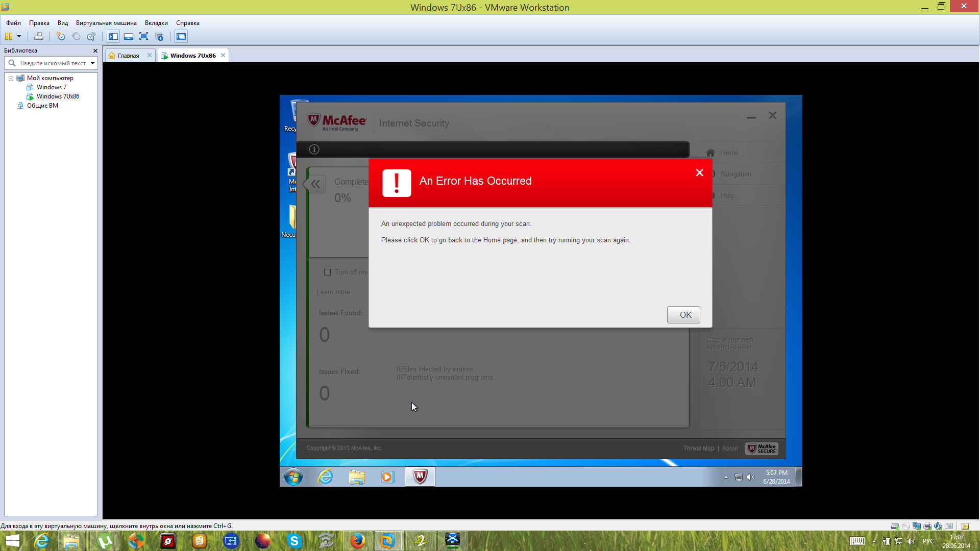Collapse the Мой компьютер tree node
The width and height of the screenshot is (980, 551).
[x=11, y=79]
